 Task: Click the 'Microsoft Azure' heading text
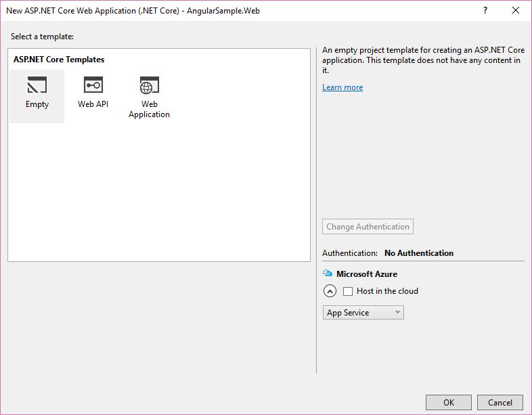[x=367, y=274]
